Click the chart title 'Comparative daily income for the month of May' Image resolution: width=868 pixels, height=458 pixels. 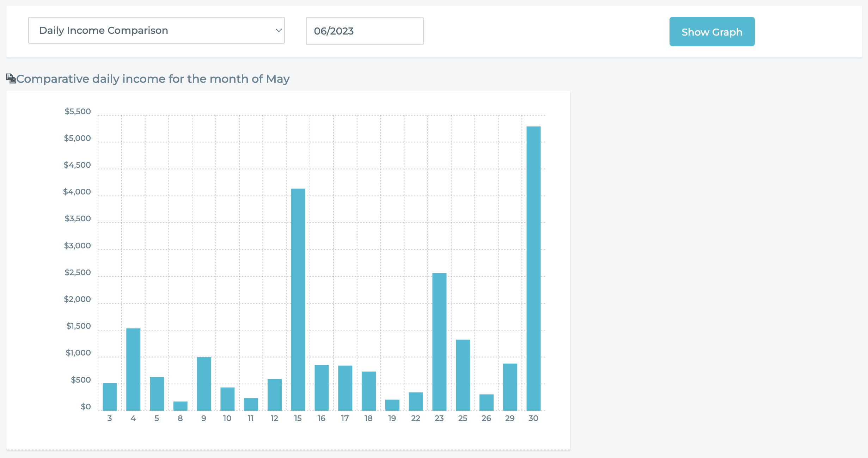pos(153,79)
